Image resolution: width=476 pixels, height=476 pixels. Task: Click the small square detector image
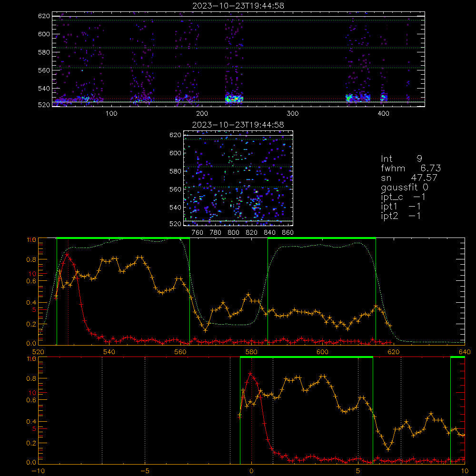tap(238, 178)
